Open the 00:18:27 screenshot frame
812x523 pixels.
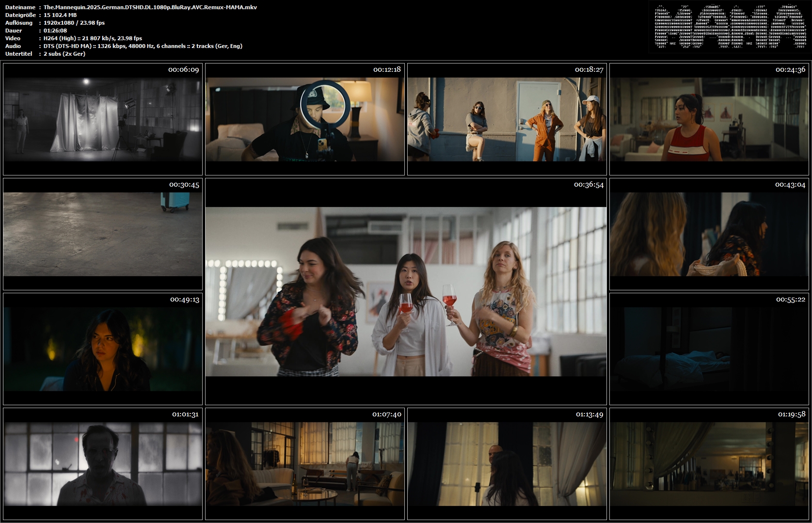507,119
